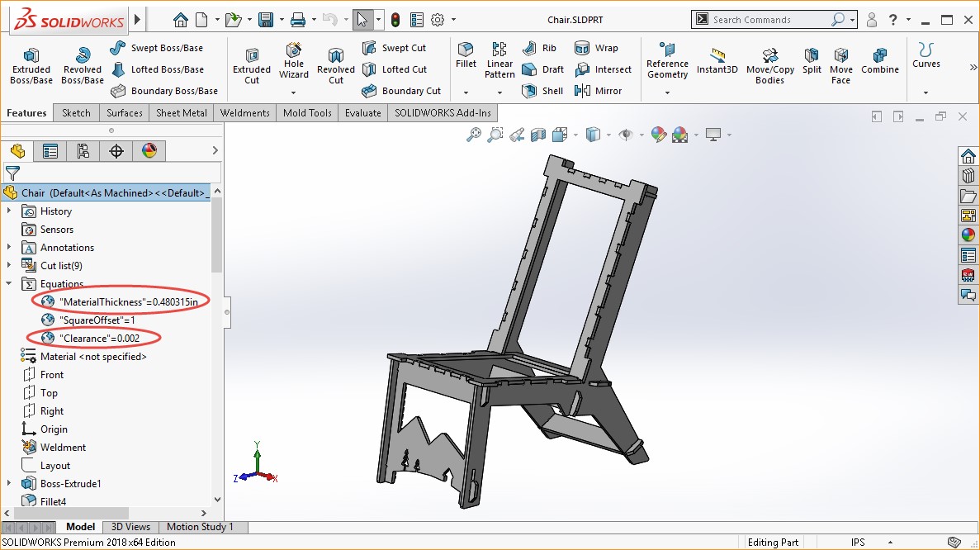Choose Swept Boss/Base feature
This screenshot has width=980, height=550.
[x=156, y=48]
